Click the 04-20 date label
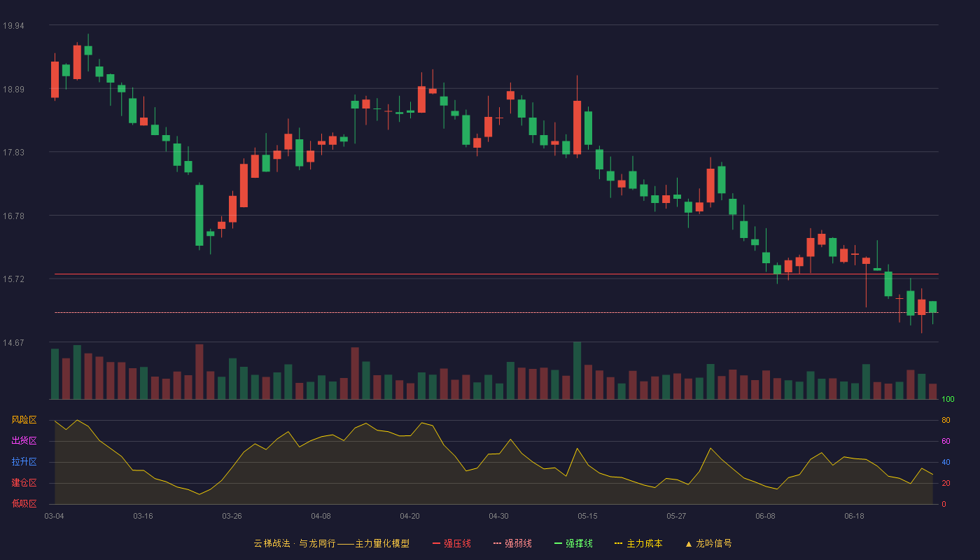The image size is (980, 560). [x=410, y=516]
